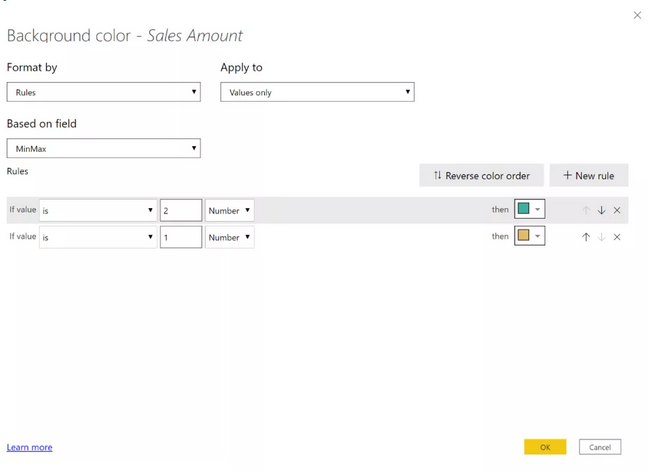The width and height of the screenshot is (655, 471).
Task: Move the second rule up with its arrow
Action: pyautogui.click(x=586, y=237)
